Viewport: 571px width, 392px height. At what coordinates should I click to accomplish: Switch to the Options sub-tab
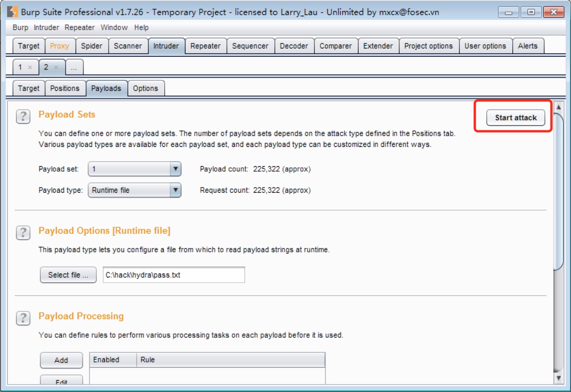coord(145,88)
